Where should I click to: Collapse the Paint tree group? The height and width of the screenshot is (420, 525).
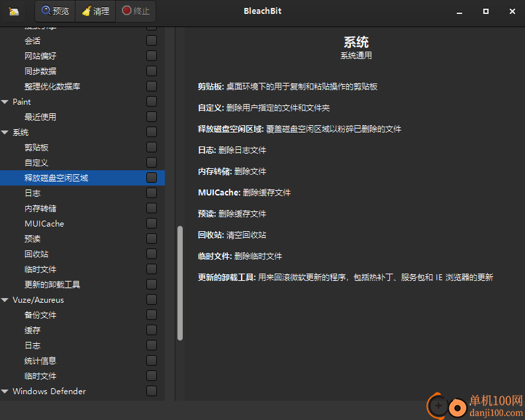(5, 102)
